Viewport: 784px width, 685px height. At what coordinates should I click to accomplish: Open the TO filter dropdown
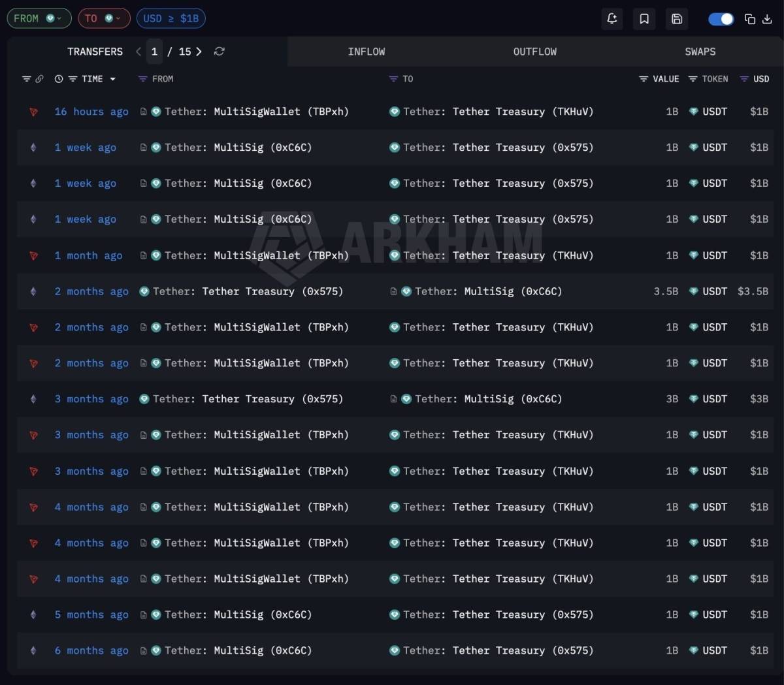104,18
